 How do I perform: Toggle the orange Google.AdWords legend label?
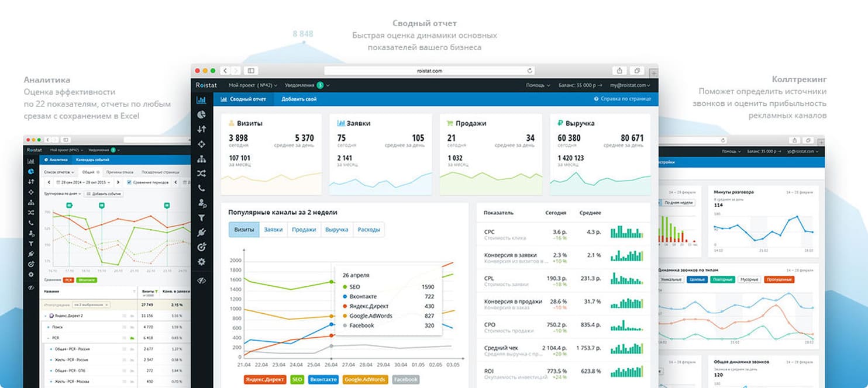(366, 379)
